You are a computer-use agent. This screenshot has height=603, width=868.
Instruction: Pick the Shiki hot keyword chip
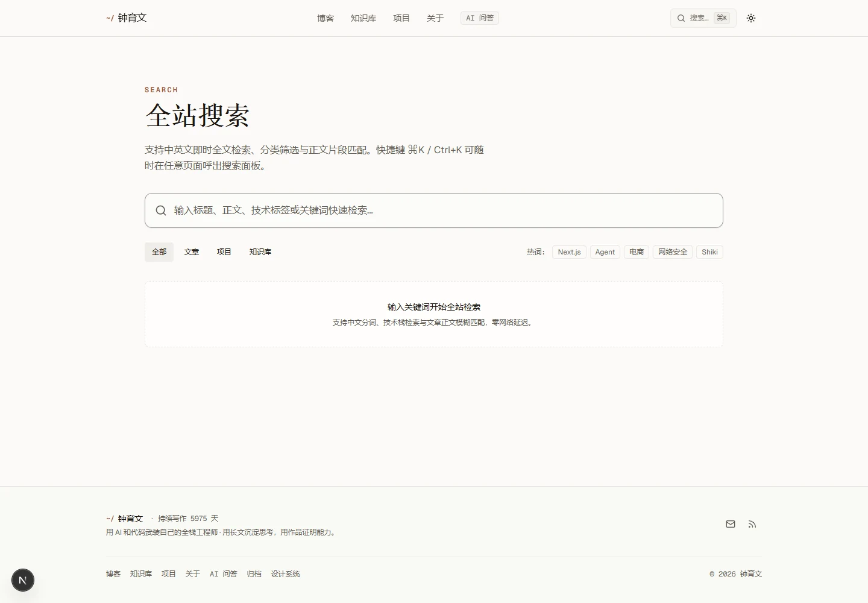[709, 252]
